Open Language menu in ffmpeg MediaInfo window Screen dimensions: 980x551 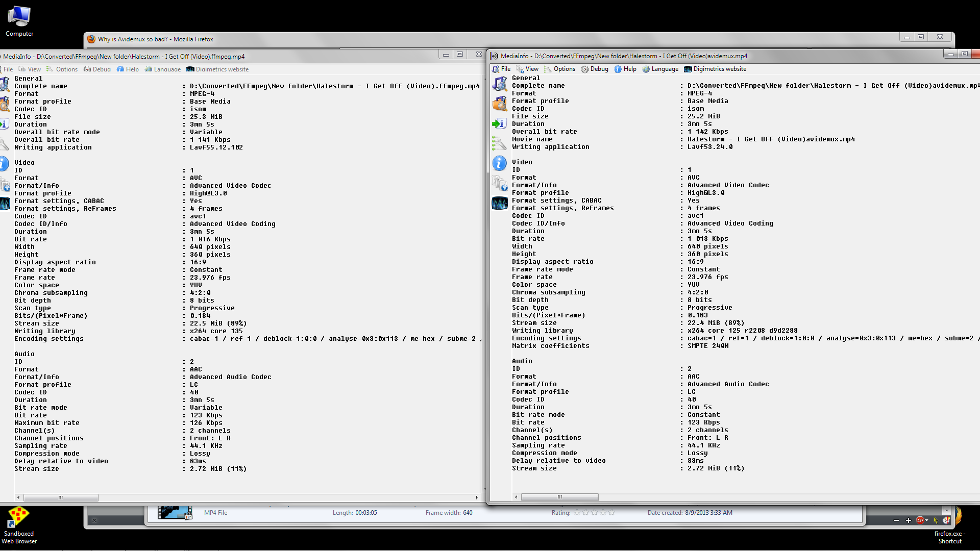tap(163, 69)
